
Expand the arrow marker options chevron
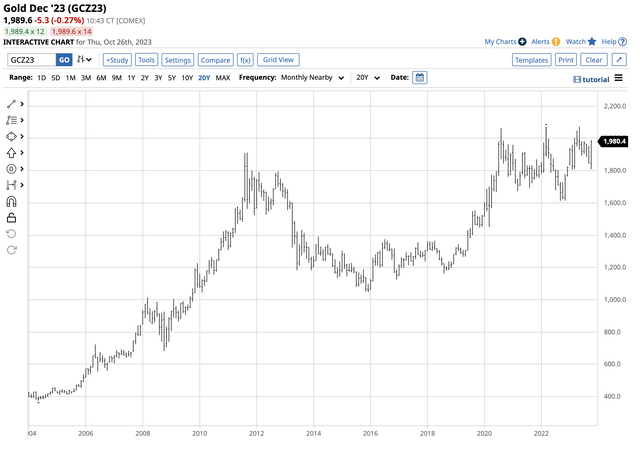[x=22, y=153]
